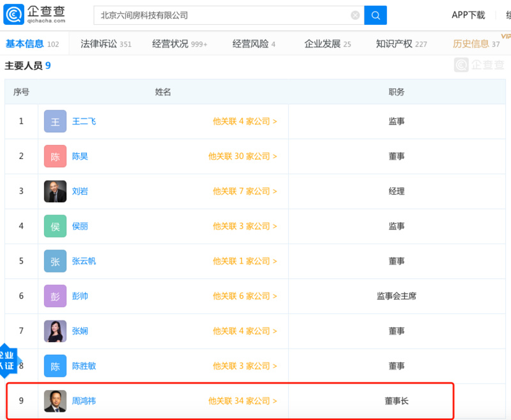
Task: Open 周鸿祎's profile photo
Action: point(55,401)
